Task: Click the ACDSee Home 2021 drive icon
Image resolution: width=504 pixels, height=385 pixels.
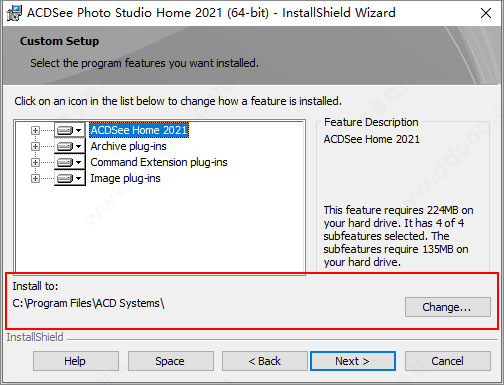Action: (x=65, y=130)
